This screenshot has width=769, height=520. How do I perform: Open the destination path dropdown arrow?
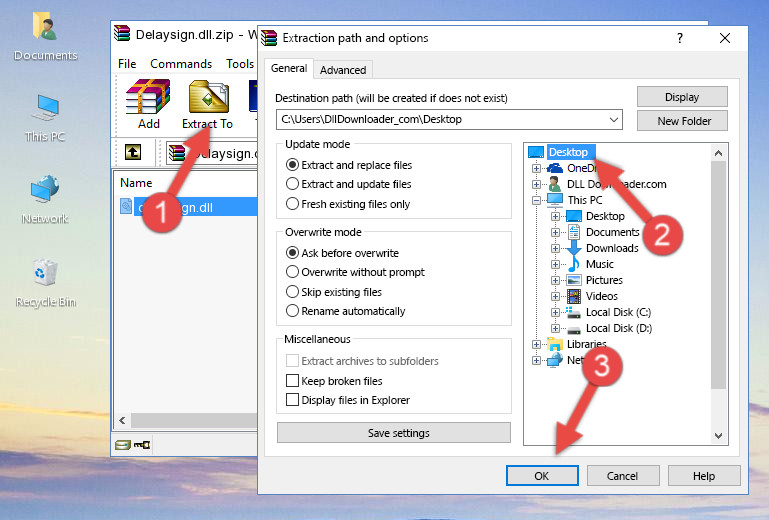[x=614, y=120]
